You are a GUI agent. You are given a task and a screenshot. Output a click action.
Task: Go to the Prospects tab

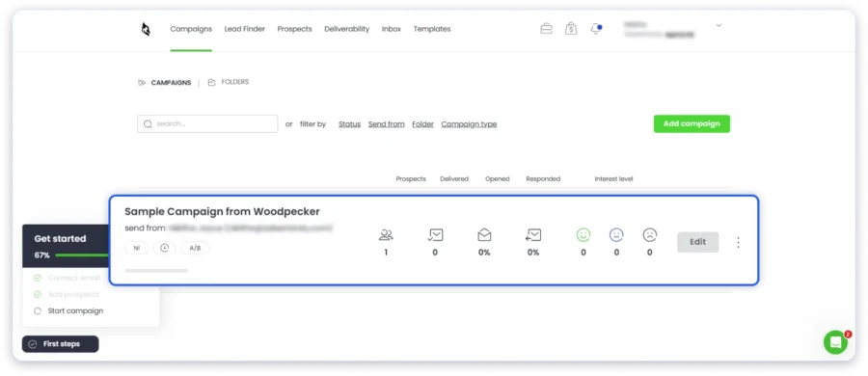pyautogui.click(x=294, y=29)
